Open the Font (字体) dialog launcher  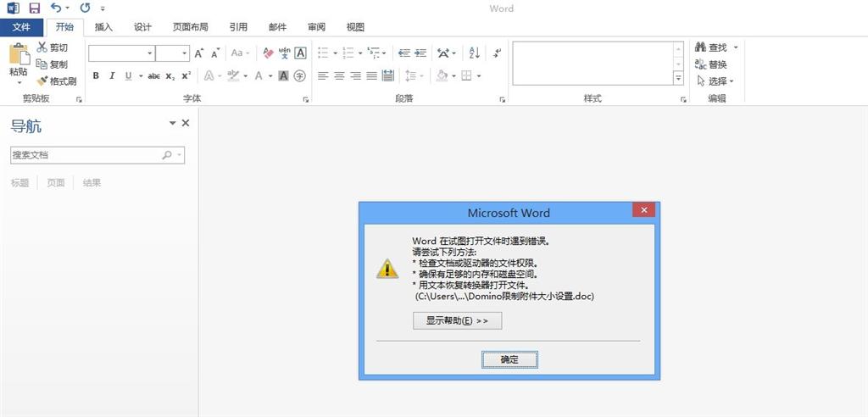pos(305,100)
